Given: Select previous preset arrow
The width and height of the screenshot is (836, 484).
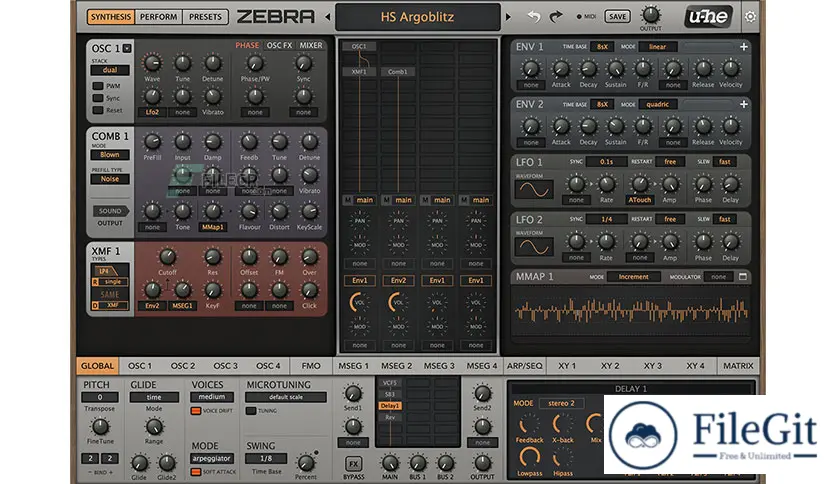Looking at the screenshot, I should 327,17.
